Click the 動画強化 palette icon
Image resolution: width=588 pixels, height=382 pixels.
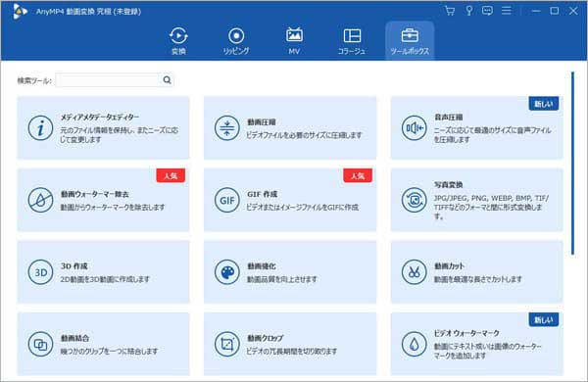coord(227,271)
